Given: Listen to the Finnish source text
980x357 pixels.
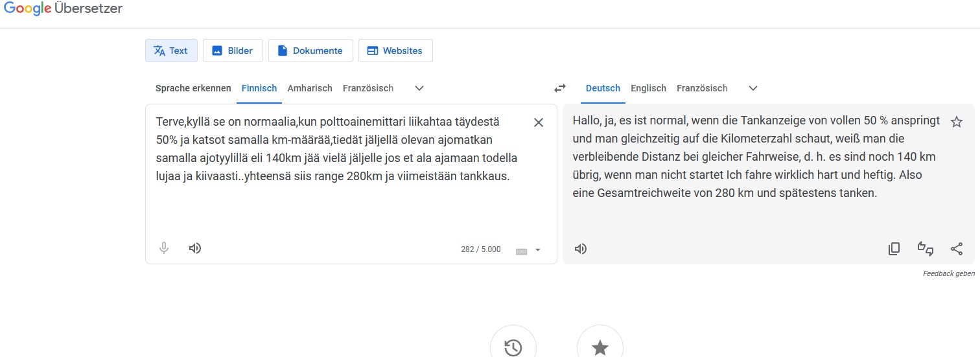Looking at the screenshot, I should [195, 248].
